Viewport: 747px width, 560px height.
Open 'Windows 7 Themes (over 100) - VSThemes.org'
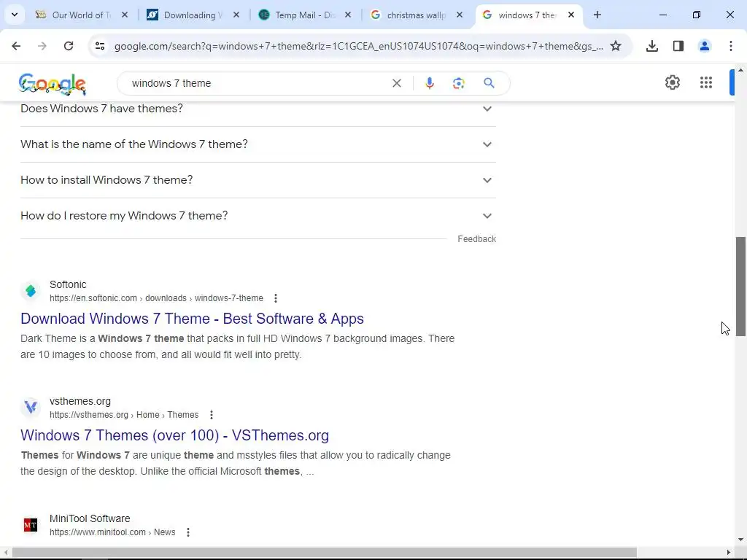(174, 435)
